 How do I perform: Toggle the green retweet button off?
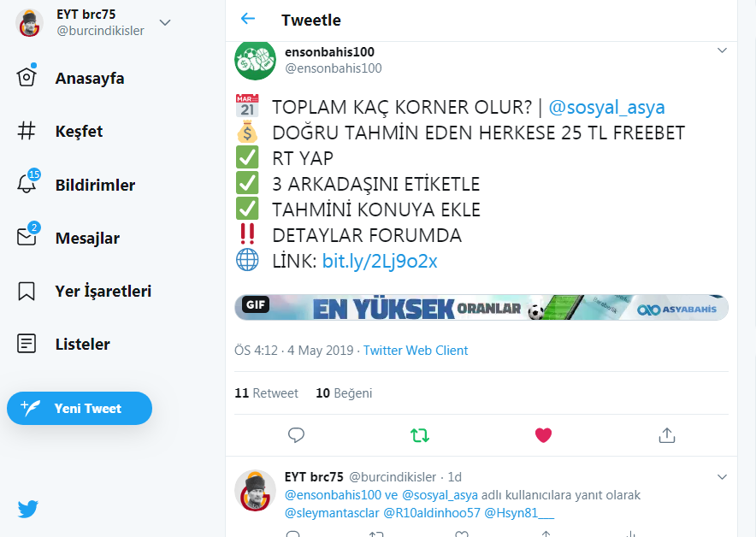click(x=419, y=435)
